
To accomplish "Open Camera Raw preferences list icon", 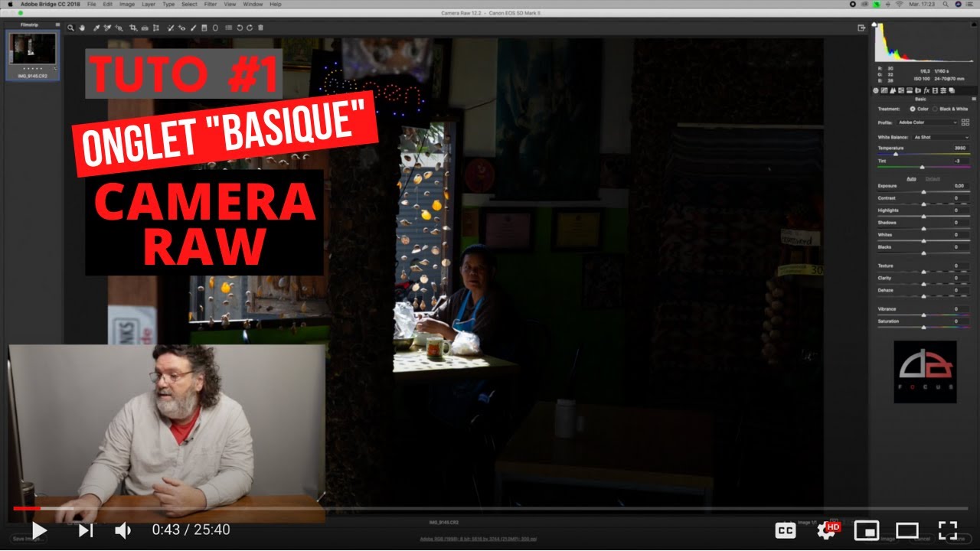I will 229,28.
